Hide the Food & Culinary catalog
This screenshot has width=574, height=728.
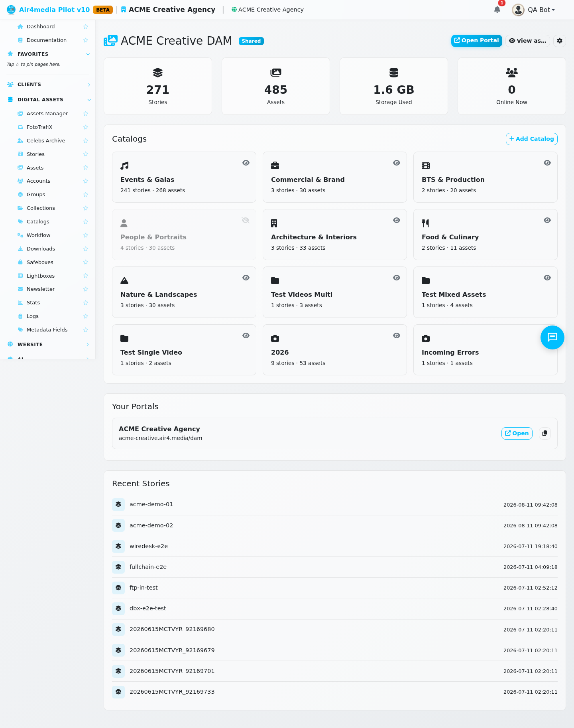point(547,220)
